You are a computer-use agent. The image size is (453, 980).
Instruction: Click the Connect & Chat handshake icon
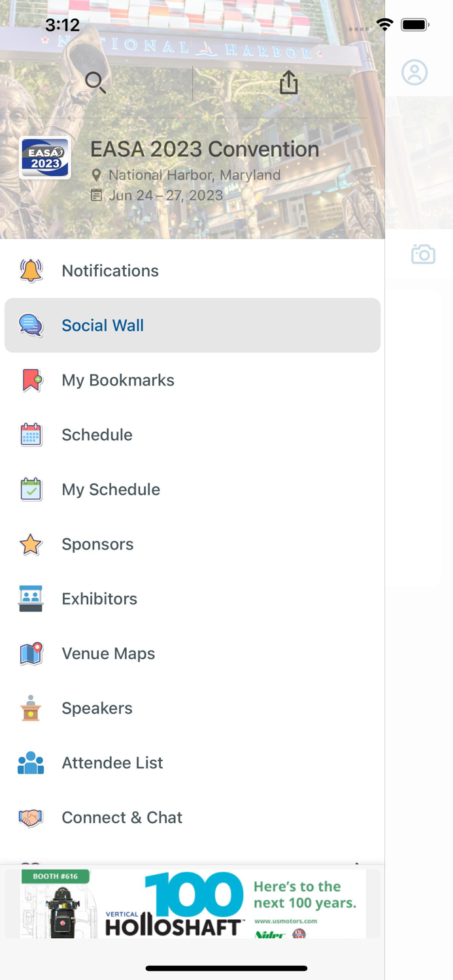pos(30,817)
